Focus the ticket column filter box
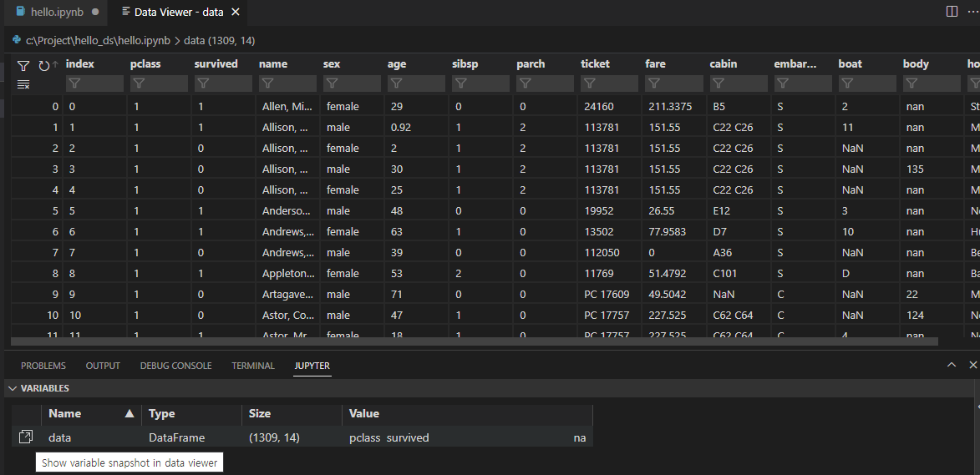The width and height of the screenshot is (980, 475). click(x=610, y=83)
